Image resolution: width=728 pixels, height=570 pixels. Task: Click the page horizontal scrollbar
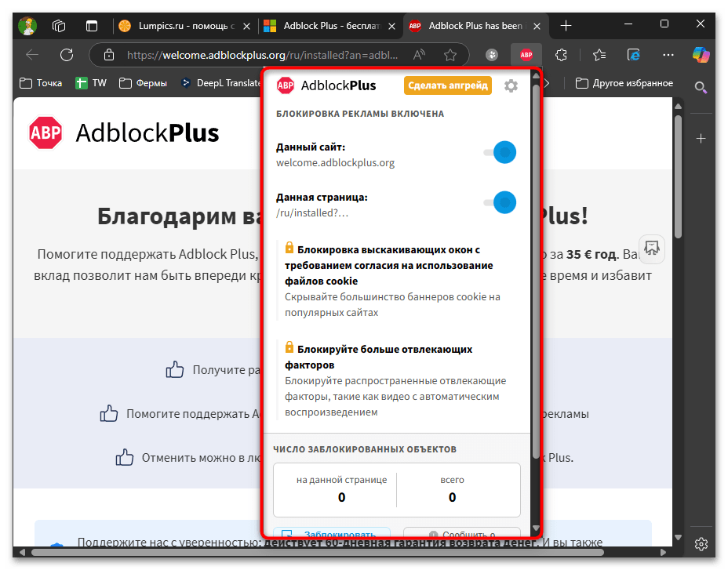pyautogui.click(x=318, y=553)
